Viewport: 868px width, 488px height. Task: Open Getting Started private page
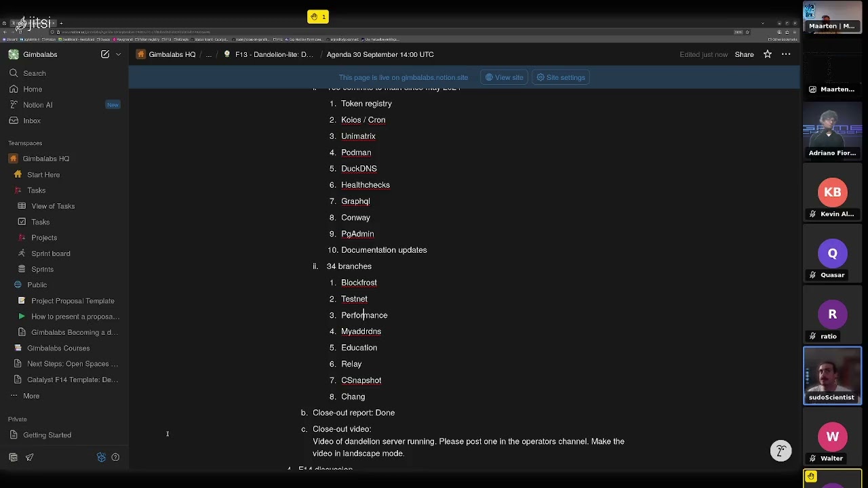47,435
